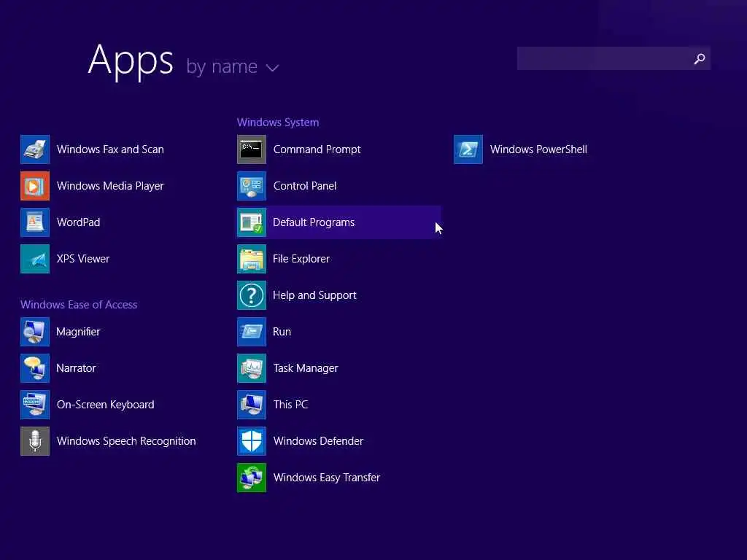Open the Control Panel icon

(x=252, y=186)
